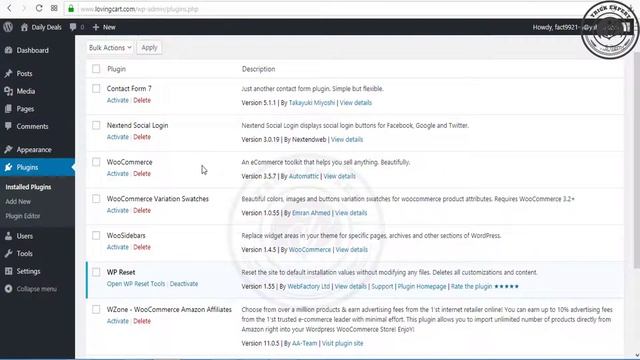
Task: Select Installed Plugins submenu item
Action: click(28, 187)
